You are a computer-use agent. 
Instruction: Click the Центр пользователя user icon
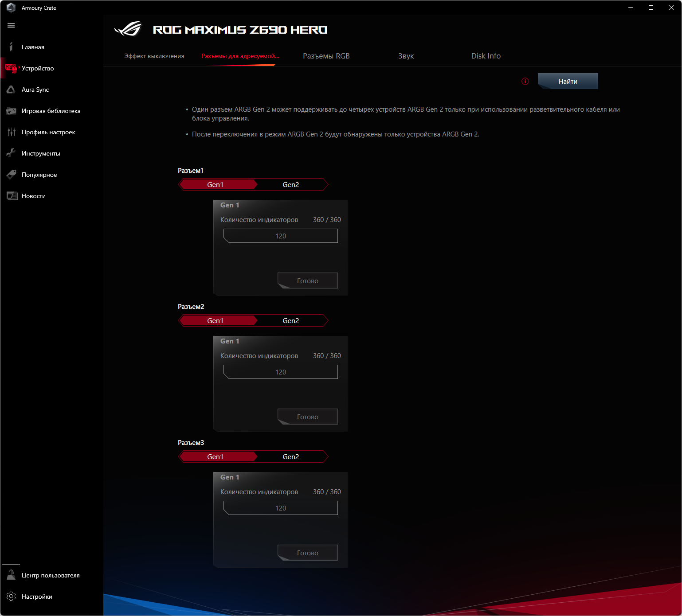[x=11, y=575]
